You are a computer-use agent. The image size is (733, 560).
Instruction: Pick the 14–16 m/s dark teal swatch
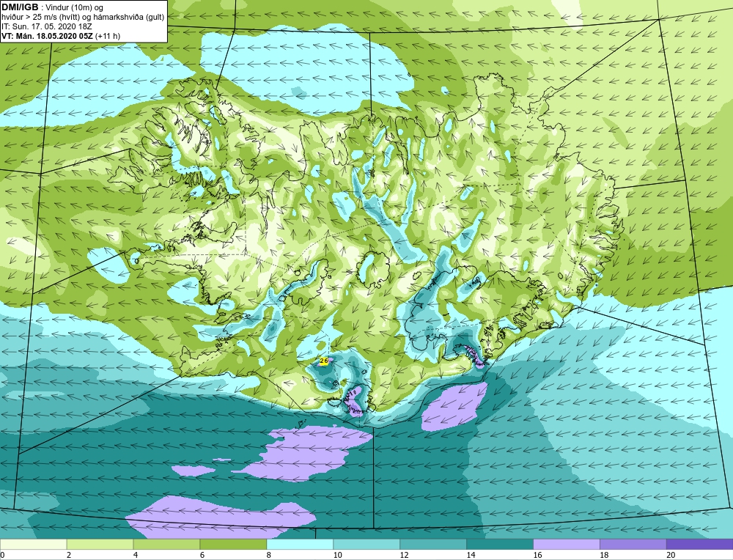coord(500,545)
